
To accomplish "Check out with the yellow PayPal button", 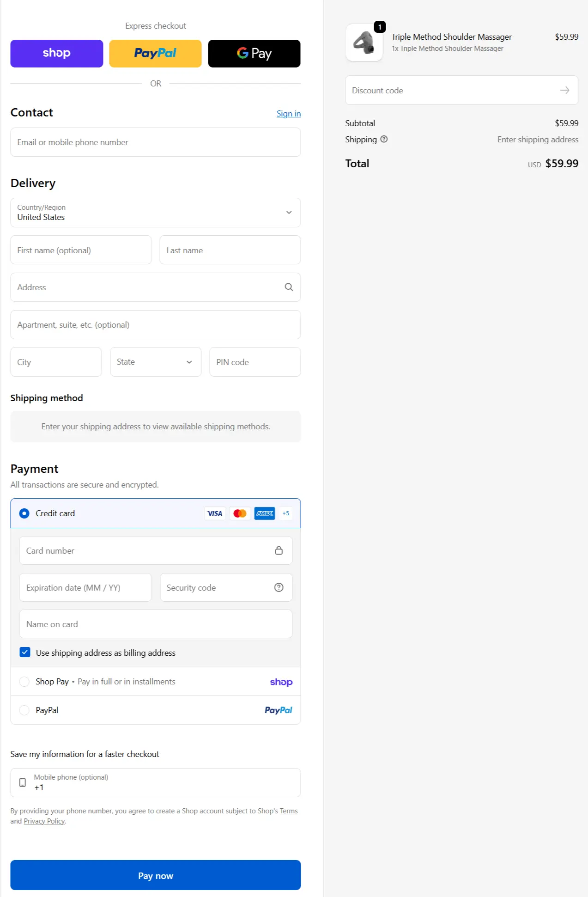I will point(155,54).
